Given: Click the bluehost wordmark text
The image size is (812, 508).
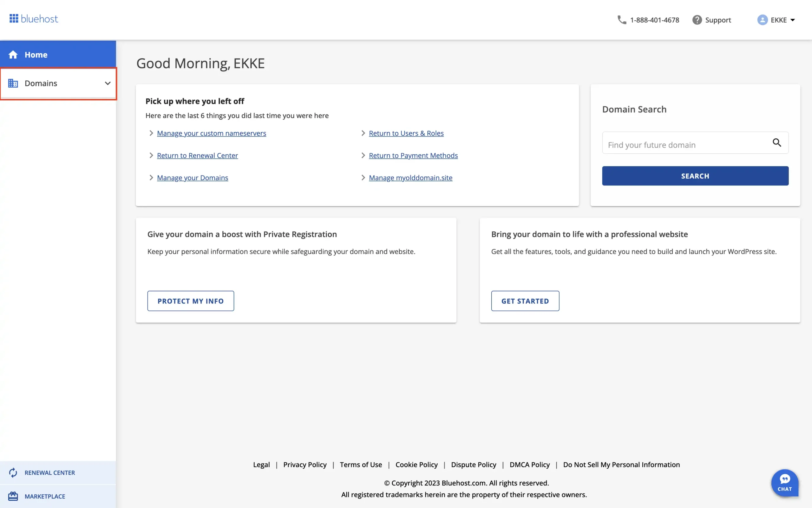Looking at the screenshot, I should 39,18.
